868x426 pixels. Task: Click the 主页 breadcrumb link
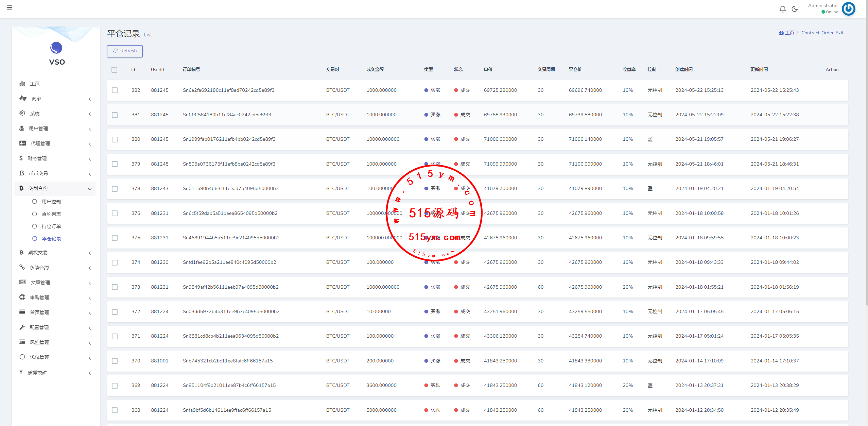click(789, 33)
